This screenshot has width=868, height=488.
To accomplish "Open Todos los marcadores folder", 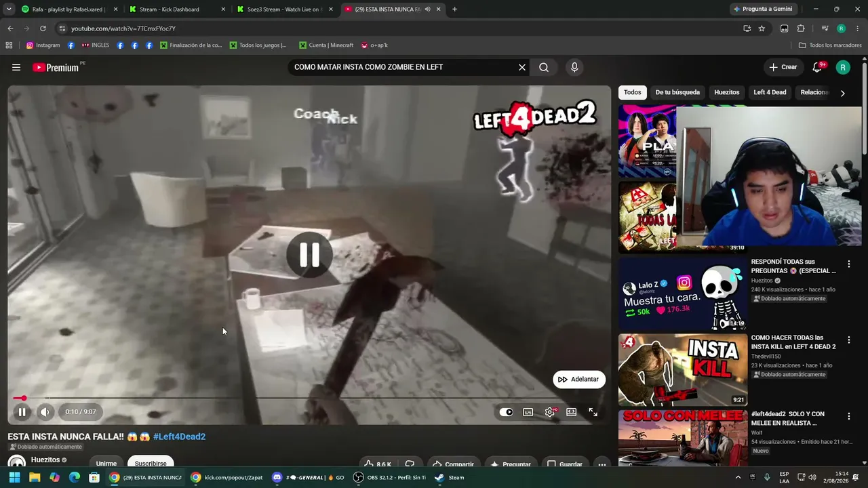I will click(x=830, y=45).
